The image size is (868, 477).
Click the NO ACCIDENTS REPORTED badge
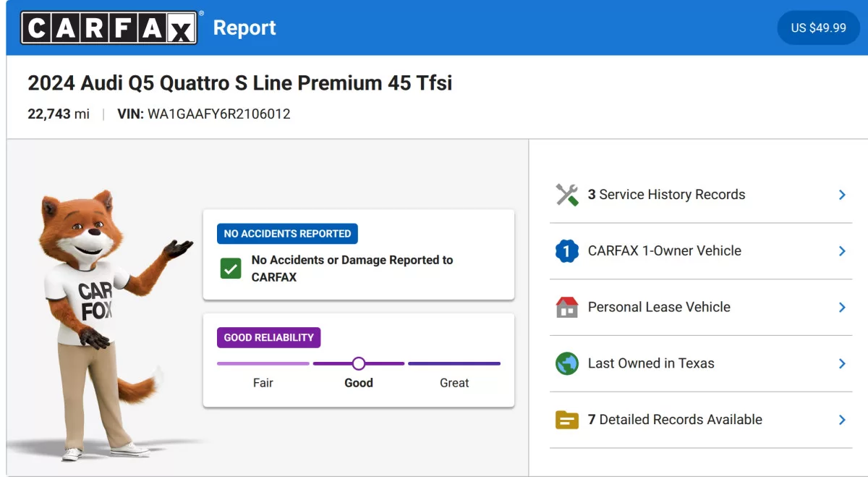287,234
